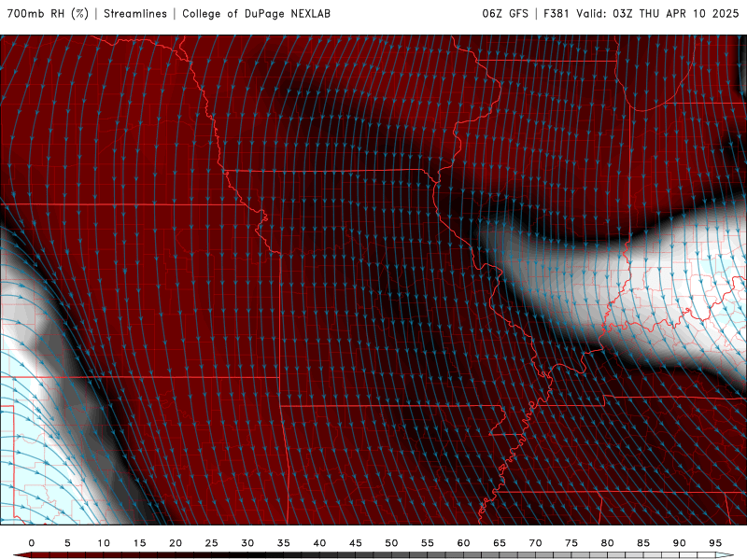The image size is (747, 560).
Task: Click the '30' colorbar label
Action: point(247,543)
